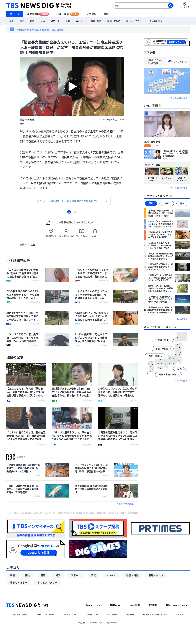Open the Japan weather map thumbnail

[x=167, y=81]
